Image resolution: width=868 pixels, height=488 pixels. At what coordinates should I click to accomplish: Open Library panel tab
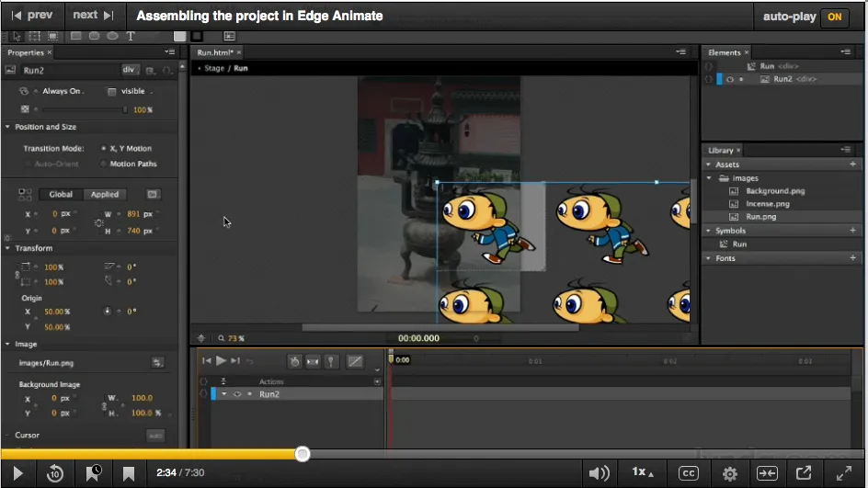pos(720,150)
